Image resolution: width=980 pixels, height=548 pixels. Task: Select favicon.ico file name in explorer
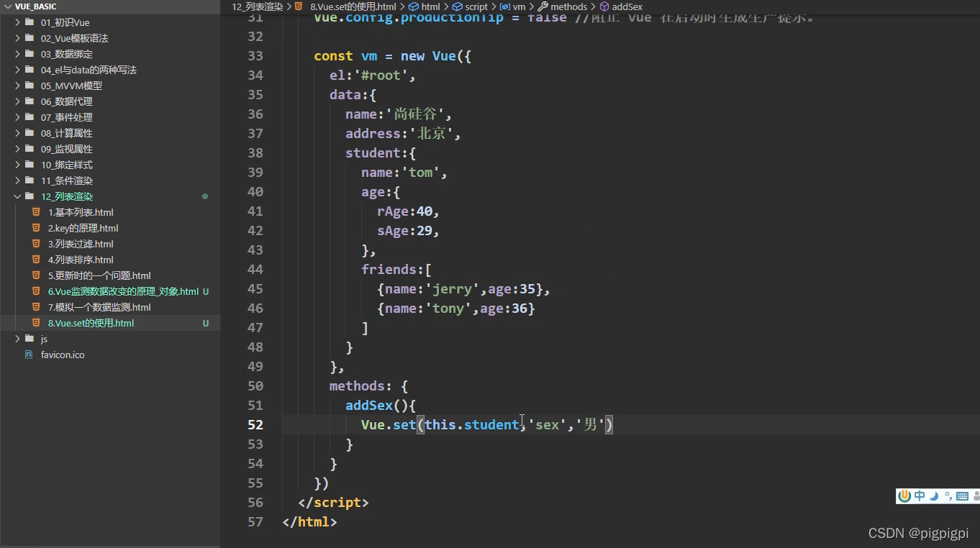pyautogui.click(x=63, y=355)
